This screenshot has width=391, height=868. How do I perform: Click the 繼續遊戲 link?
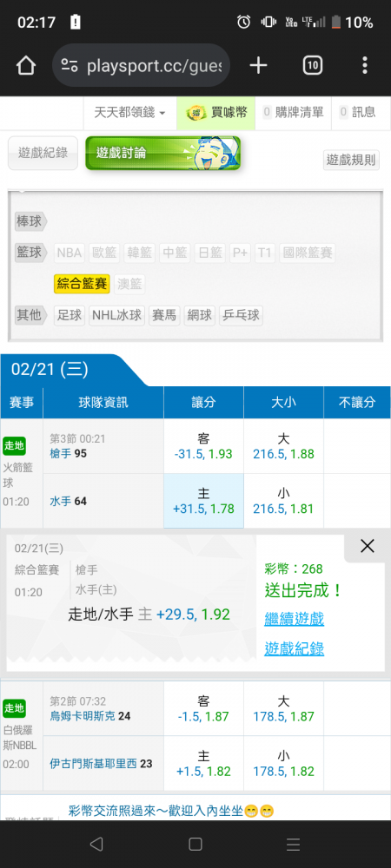[294, 618]
